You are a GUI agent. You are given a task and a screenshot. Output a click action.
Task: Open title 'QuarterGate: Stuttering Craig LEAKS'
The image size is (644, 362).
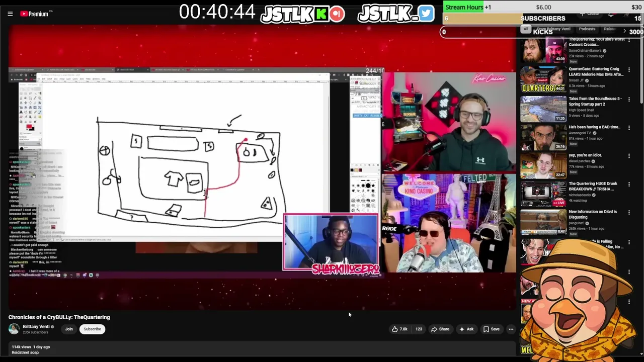[596, 72]
